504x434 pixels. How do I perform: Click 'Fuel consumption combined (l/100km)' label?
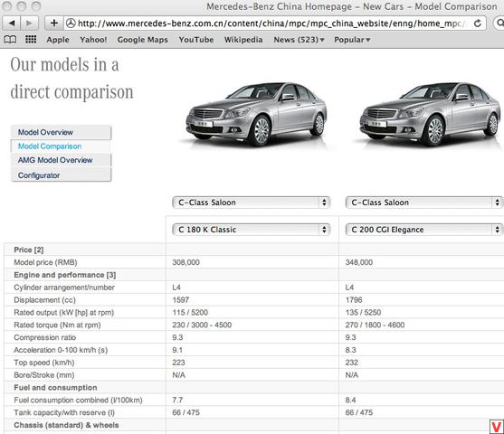pyautogui.click(x=78, y=400)
